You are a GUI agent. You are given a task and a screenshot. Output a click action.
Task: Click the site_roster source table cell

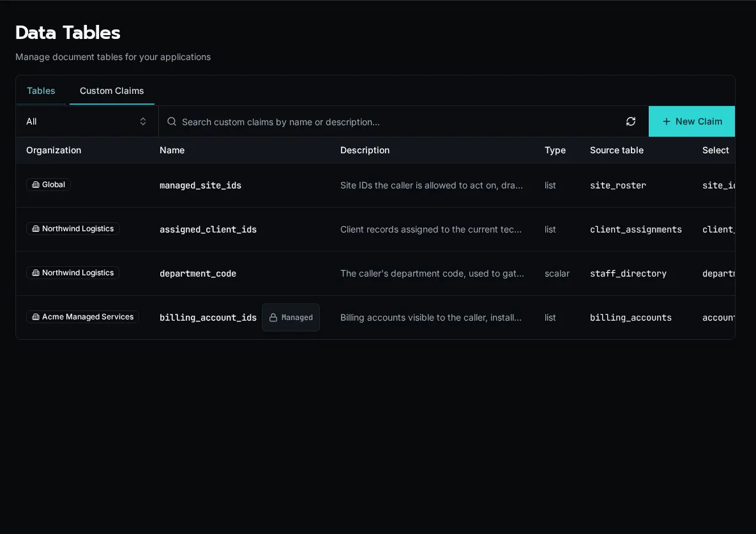pos(618,185)
